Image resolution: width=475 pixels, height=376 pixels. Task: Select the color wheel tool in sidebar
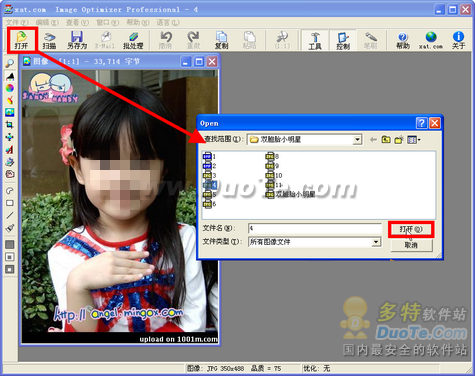point(10,88)
